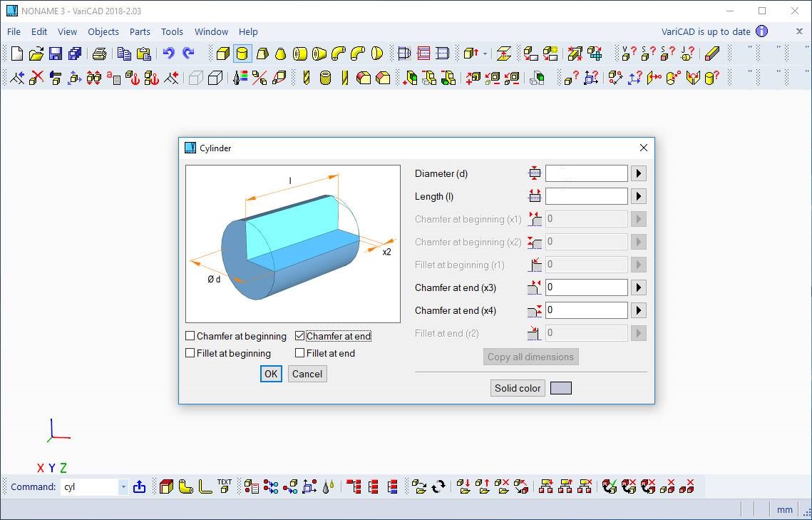
Task: Uncheck Chamfer at end checkbox
Action: pos(300,336)
